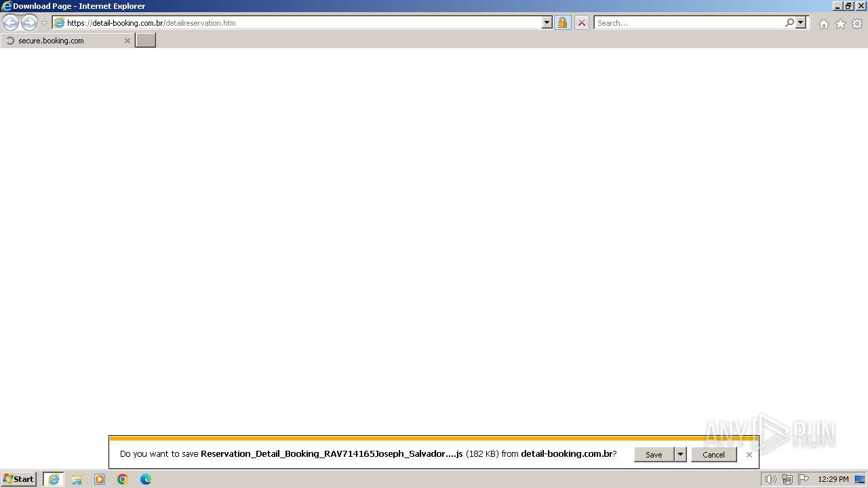
Task: Launch Microsoft Edge from taskbar
Action: pos(146,479)
